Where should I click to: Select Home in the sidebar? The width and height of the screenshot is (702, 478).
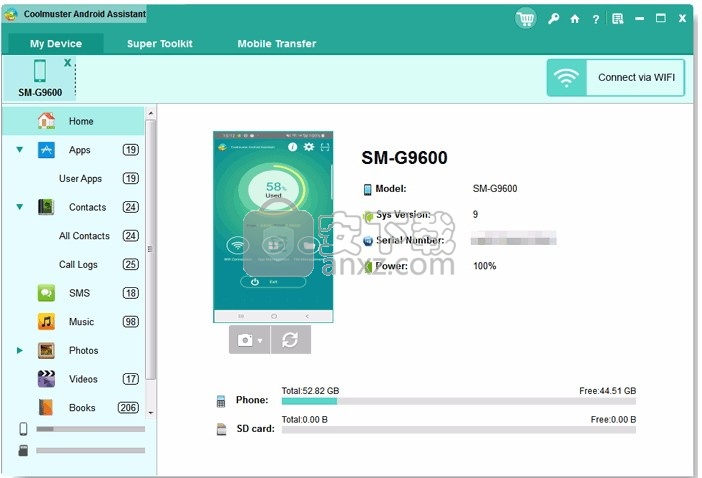pyautogui.click(x=73, y=121)
